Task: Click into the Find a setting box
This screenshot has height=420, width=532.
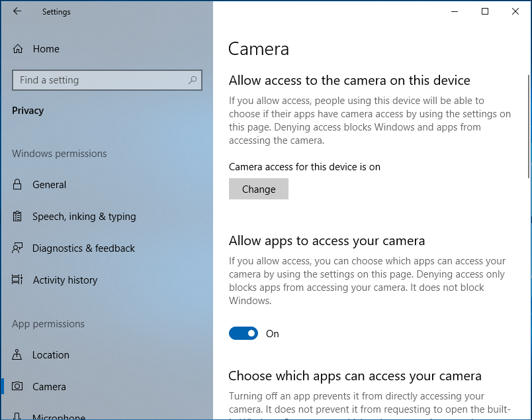Action: 107,80
